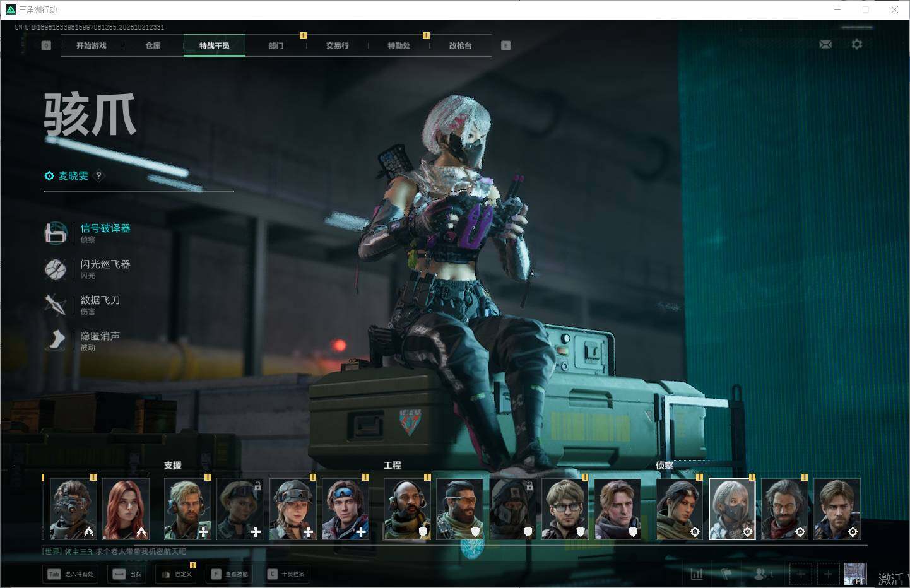Click the E key icon right of tabs
Screen dimensions: 910x588
505,45
